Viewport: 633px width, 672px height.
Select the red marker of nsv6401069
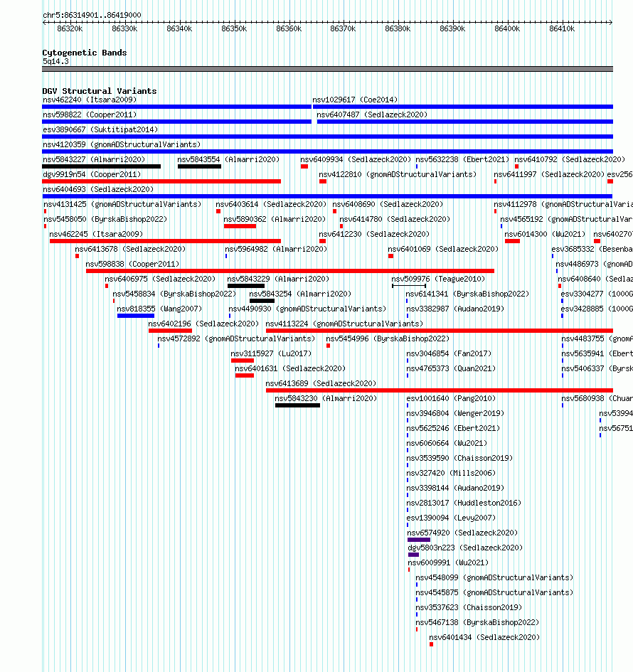coord(390,256)
